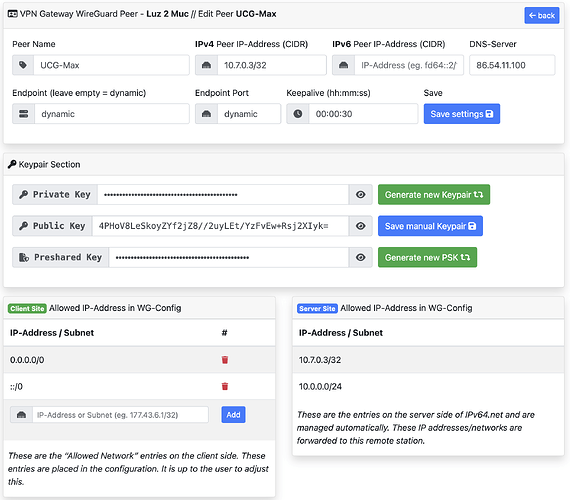Show the Preshared Key value

(x=361, y=257)
